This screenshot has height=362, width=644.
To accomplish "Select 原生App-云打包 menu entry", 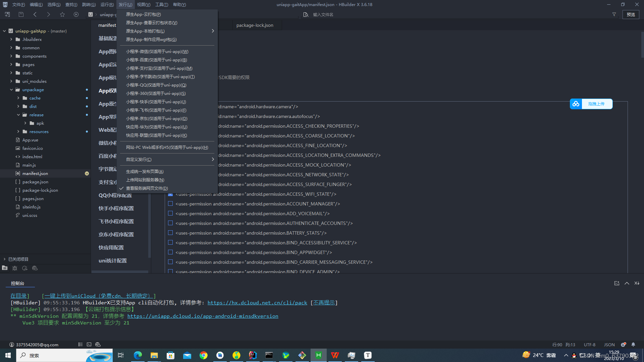I will [143, 14].
